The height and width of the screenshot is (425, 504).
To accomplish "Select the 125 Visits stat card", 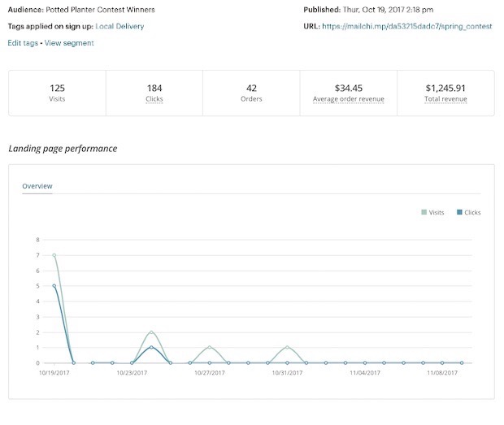I will click(x=57, y=93).
